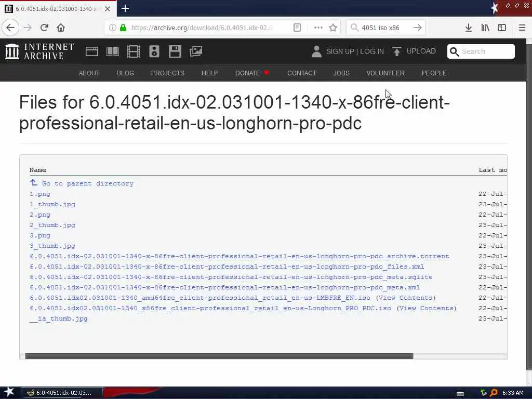View Contents of the amd64fre iso
Viewport: 532px width, 399px height.
406,298
